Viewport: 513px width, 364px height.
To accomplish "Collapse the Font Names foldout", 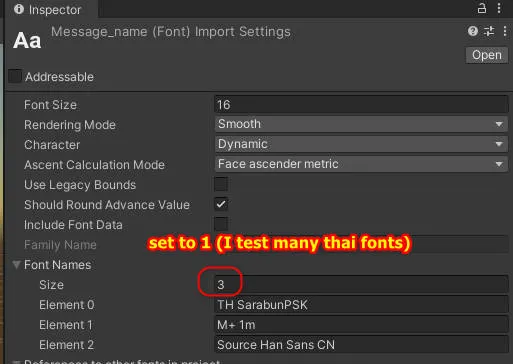I will 16,265.
